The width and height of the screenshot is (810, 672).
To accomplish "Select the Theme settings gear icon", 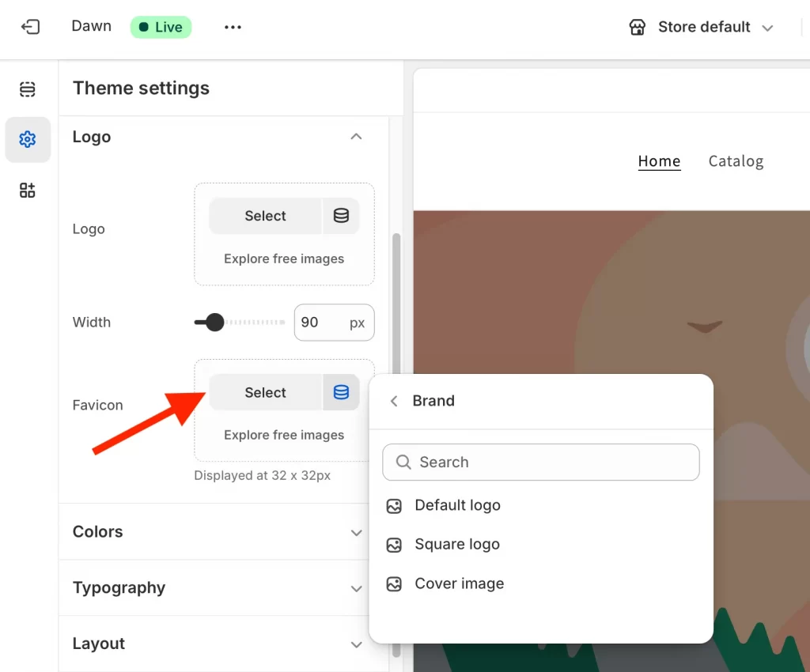I will [28, 139].
